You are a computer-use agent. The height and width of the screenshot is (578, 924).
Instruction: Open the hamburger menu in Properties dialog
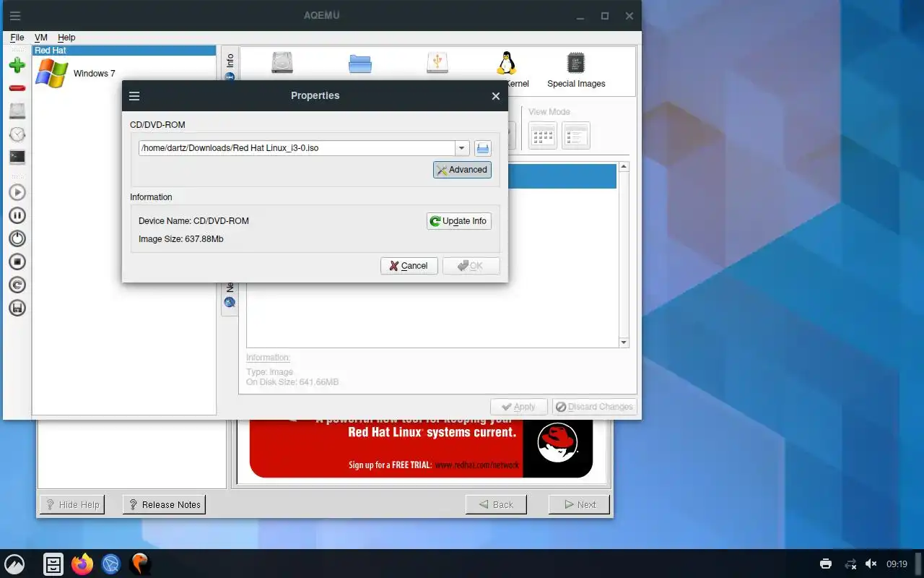point(134,95)
